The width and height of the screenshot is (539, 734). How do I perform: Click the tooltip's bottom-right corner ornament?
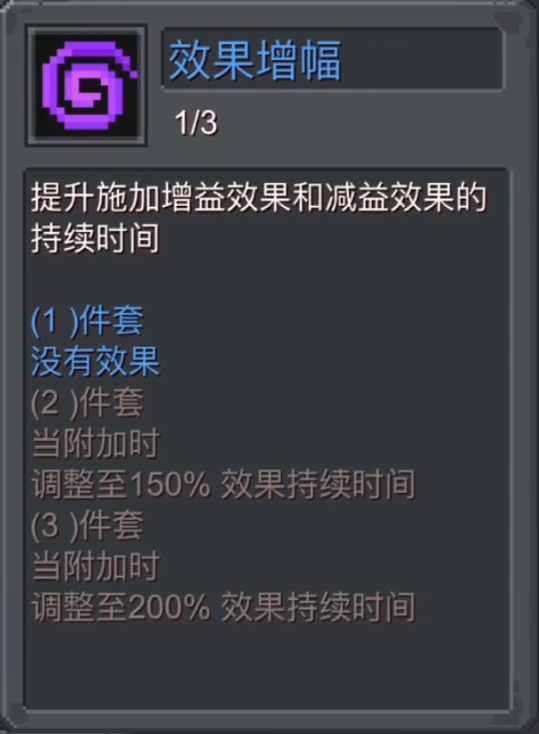520,714
